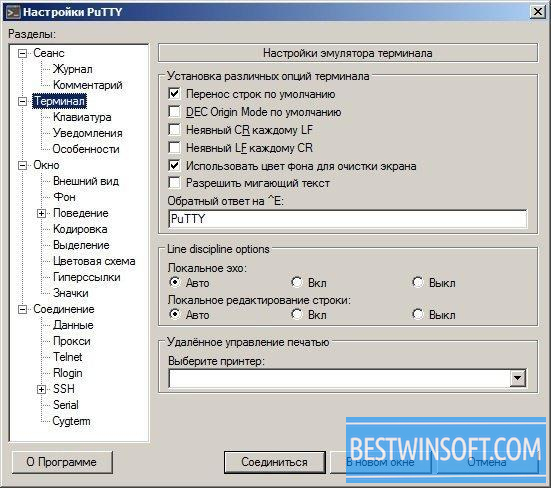Click the PuTTY icon in title bar
Image resolution: width=551 pixels, height=488 pixels.
[13, 12]
